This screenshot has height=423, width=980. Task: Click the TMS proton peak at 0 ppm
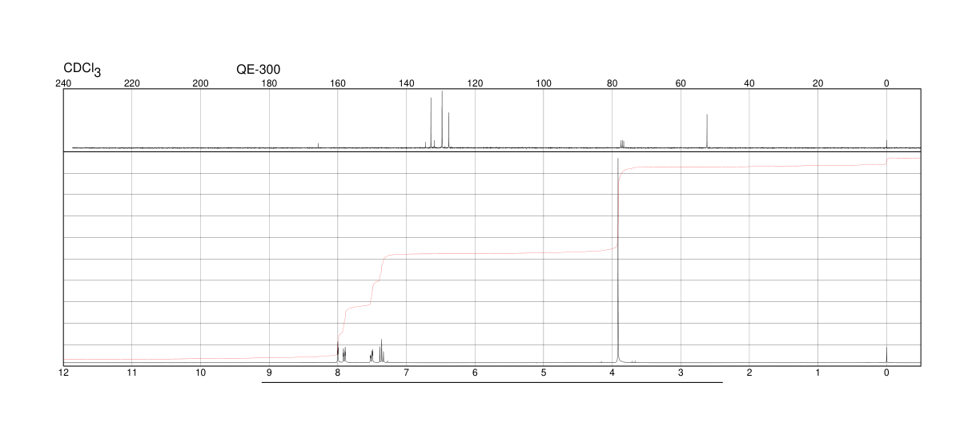[x=886, y=355]
